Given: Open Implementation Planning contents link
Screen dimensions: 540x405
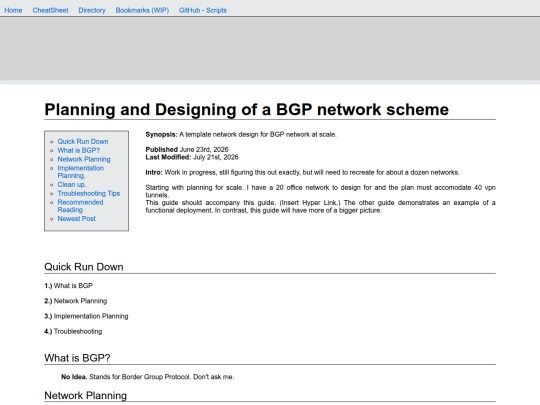Looking at the screenshot, I should click(81, 172).
